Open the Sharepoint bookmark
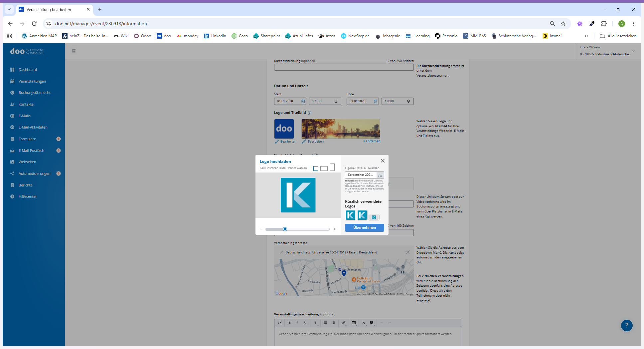The image size is (644, 349). tap(266, 36)
